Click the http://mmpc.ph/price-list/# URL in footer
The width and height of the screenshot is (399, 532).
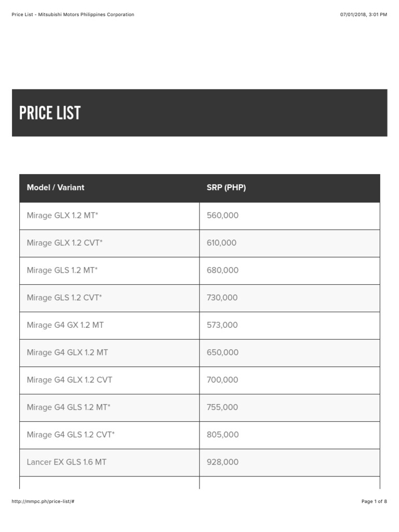click(x=44, y=501)
